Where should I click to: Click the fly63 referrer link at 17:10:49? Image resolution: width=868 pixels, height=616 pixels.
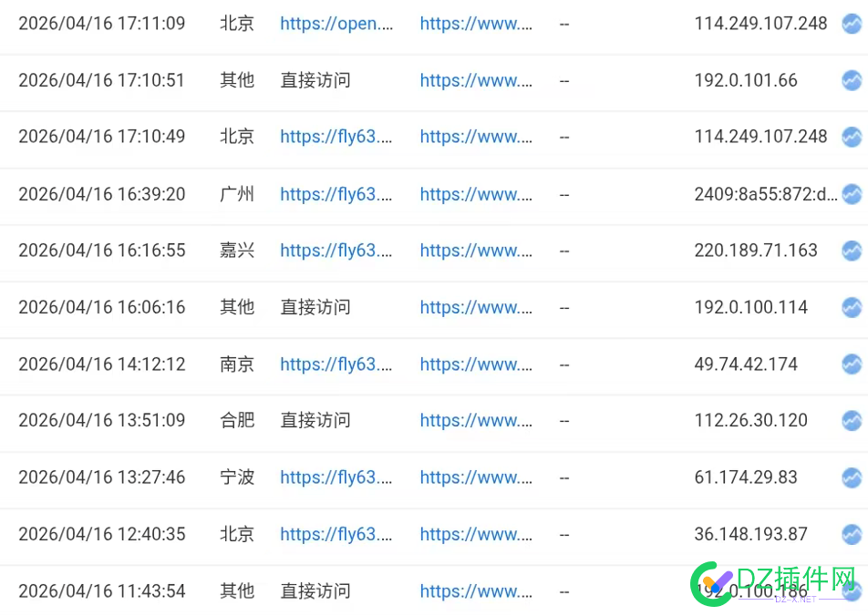[x=336, y=137]
